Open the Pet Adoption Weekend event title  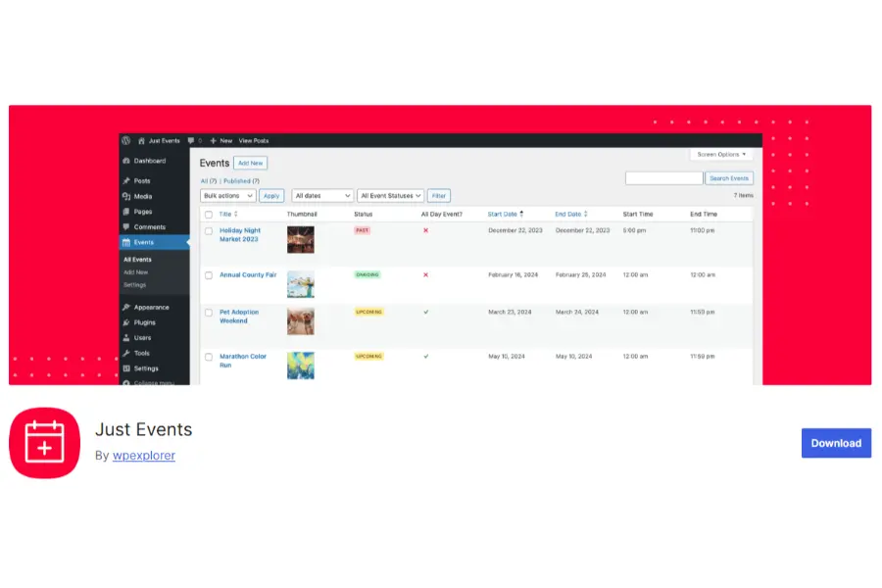click(239, 317)
